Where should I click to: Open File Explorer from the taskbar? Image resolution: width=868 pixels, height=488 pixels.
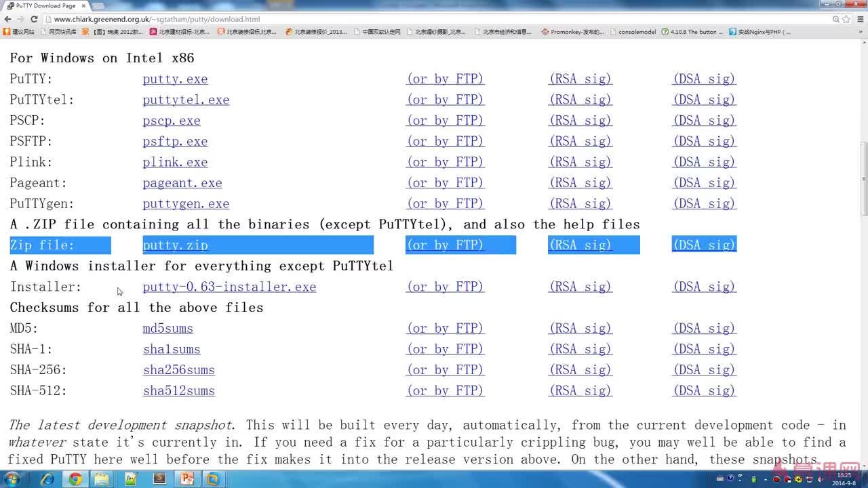tap(102, 479)
